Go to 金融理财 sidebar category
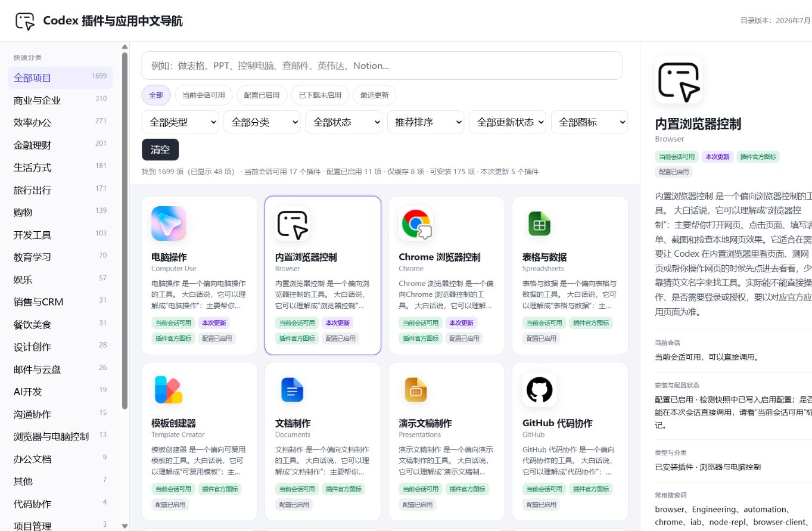This screenshot has width=812, height=531. [60, 145]
